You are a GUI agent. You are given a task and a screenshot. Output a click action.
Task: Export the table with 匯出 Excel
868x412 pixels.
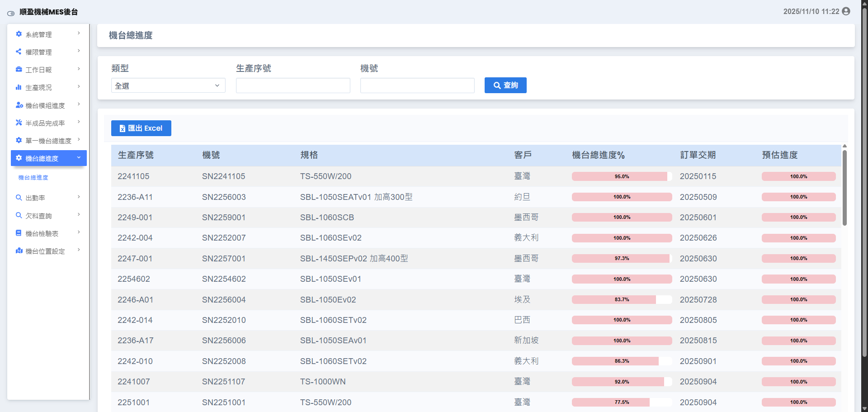tap(141, 128)
